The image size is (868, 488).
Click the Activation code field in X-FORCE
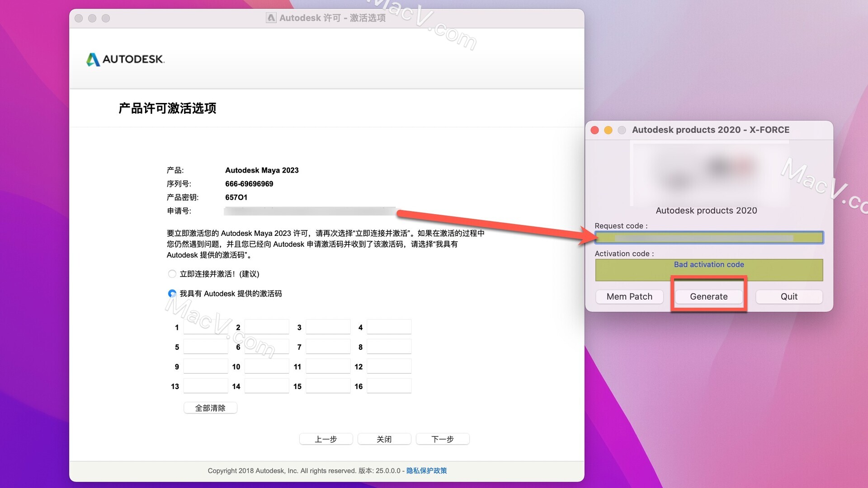pyautogui.click(x=709, y=270)
